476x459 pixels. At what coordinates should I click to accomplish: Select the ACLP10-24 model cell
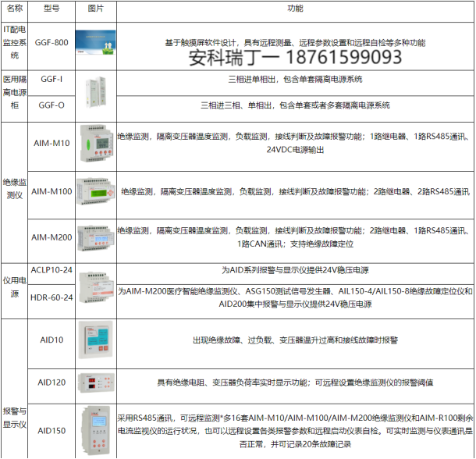(x=52, y=274)
